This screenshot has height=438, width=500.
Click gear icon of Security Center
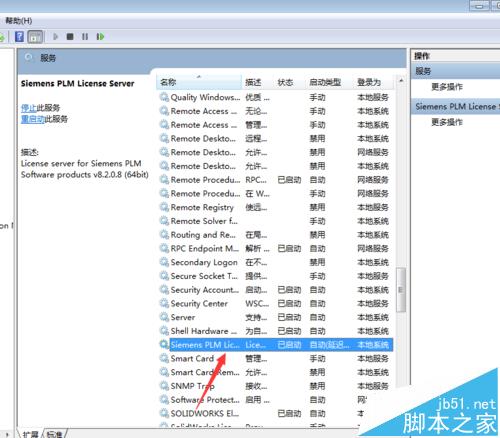point(164,303)
